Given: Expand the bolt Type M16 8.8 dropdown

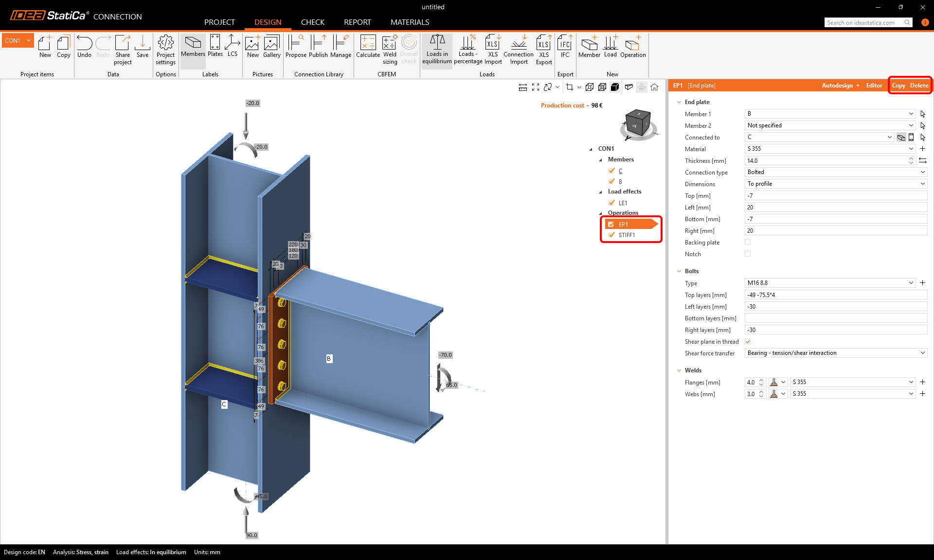Looking at the screenshot, I should click(x=911, y=283).
